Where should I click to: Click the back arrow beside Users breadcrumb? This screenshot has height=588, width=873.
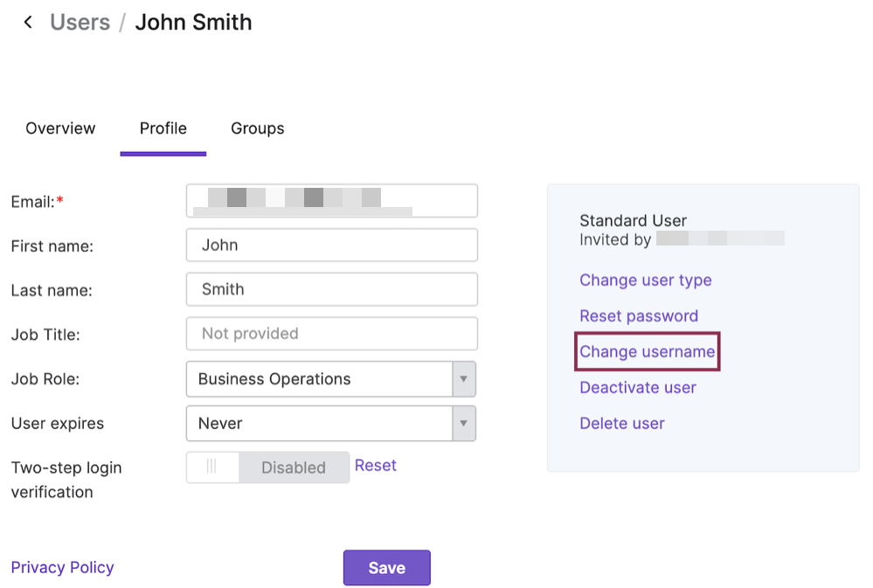pos(28,22)
